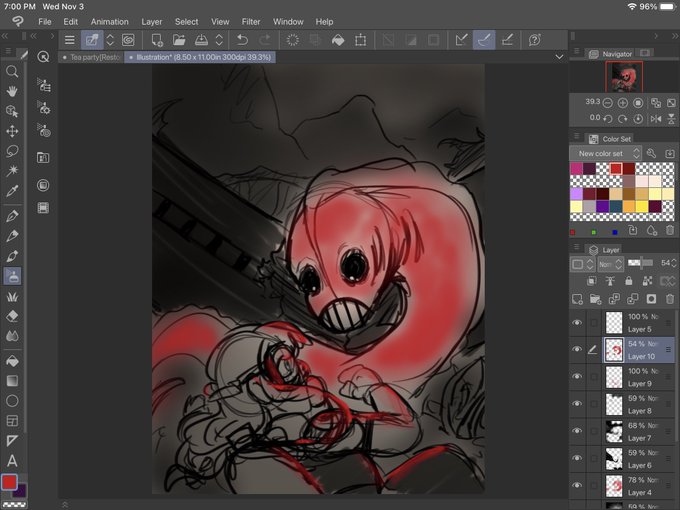Screen dimensions: 680x510
Task: Open the Animation menu
Action: 109,22
